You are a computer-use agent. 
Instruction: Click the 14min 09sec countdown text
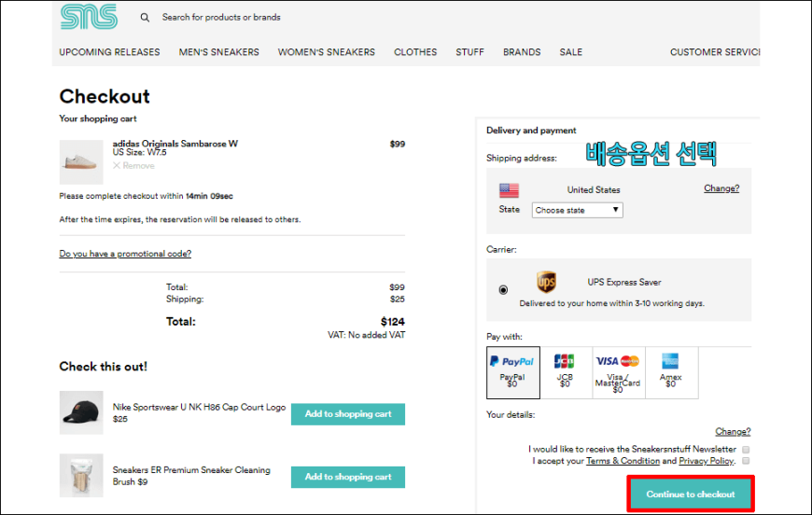point(209,196)
